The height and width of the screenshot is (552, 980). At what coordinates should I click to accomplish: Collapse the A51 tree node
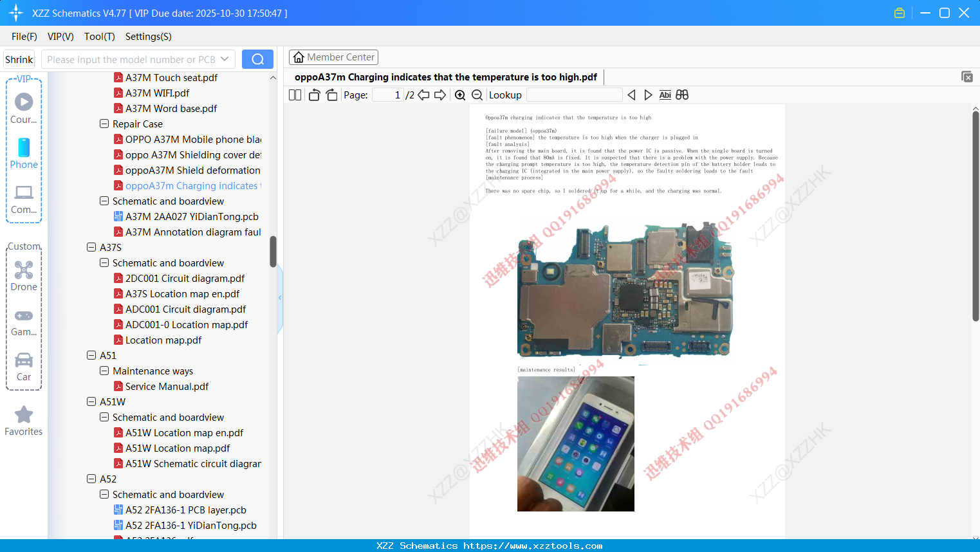pos(91,355)
